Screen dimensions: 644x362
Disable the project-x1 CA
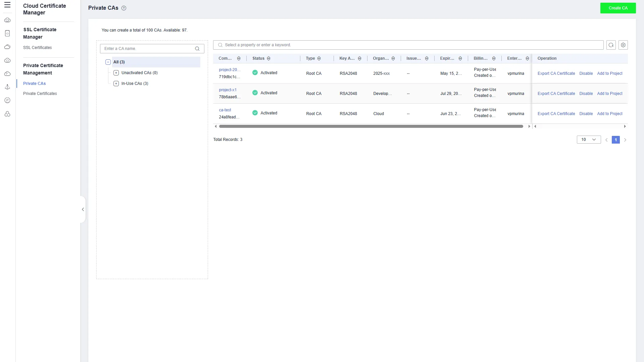586,94
